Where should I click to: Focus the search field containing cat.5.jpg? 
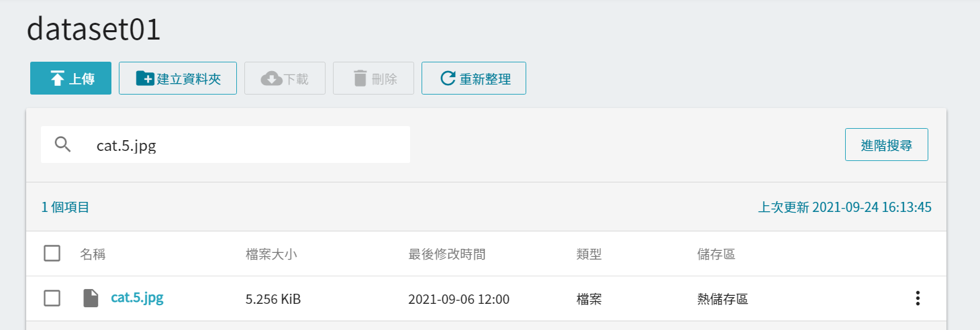(x=226, y=145)
